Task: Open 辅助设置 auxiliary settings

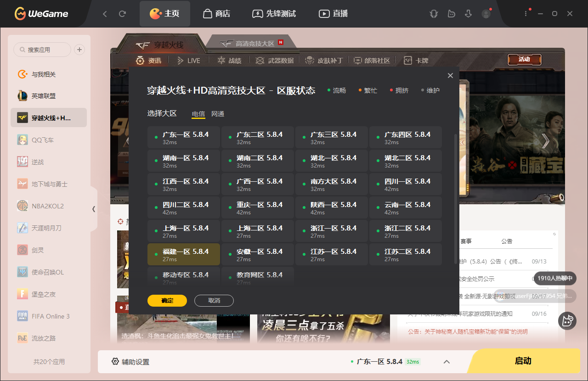Action: point(130,362)
